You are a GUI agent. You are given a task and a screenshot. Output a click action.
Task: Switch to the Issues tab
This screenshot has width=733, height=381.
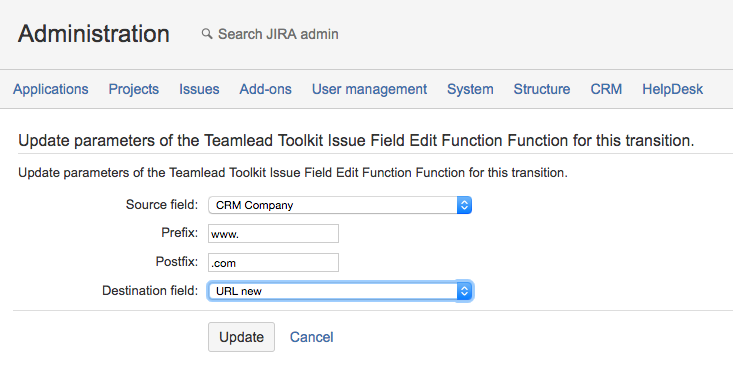[x=199, y=89]
